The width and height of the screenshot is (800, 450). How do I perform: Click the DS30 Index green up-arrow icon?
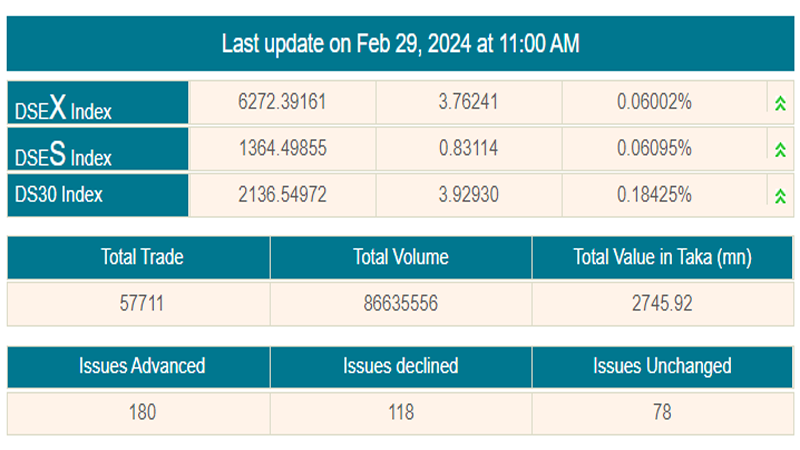(779, 195)
